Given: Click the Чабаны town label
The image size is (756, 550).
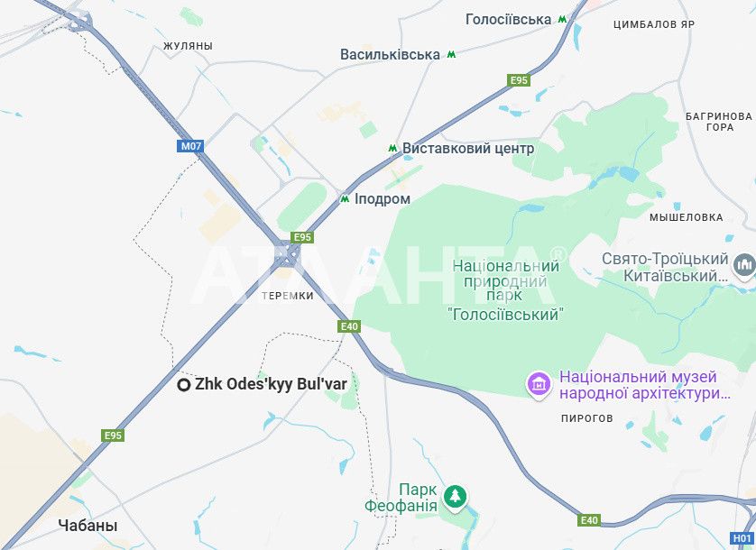Looking at the screenshot, I should [88, 526].
